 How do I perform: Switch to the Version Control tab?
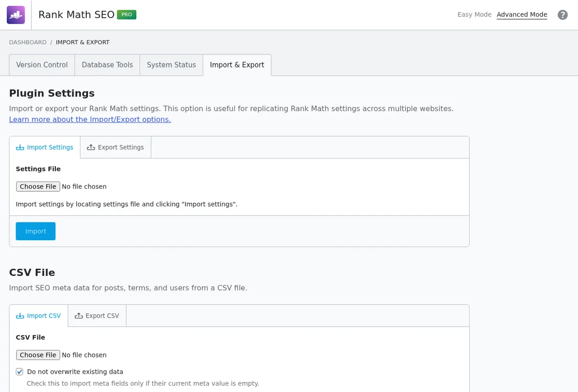click(42, 65)
